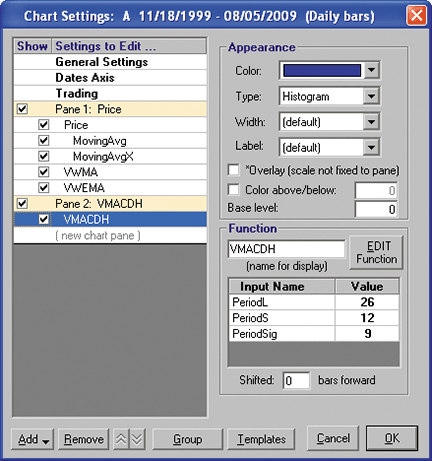
Task: Click the EDIT Function button
Action: pyautogui.click(x=376, y=252)
